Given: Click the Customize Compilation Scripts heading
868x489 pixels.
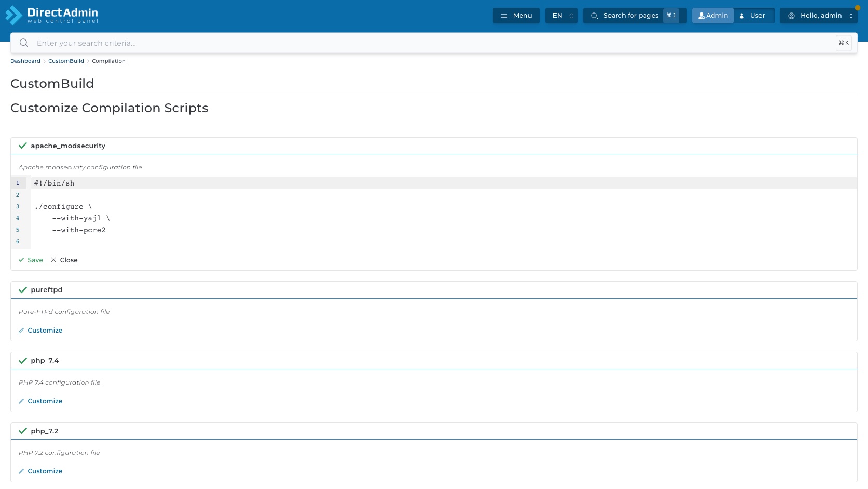Looking at the screenshot, I should (110, 108).
